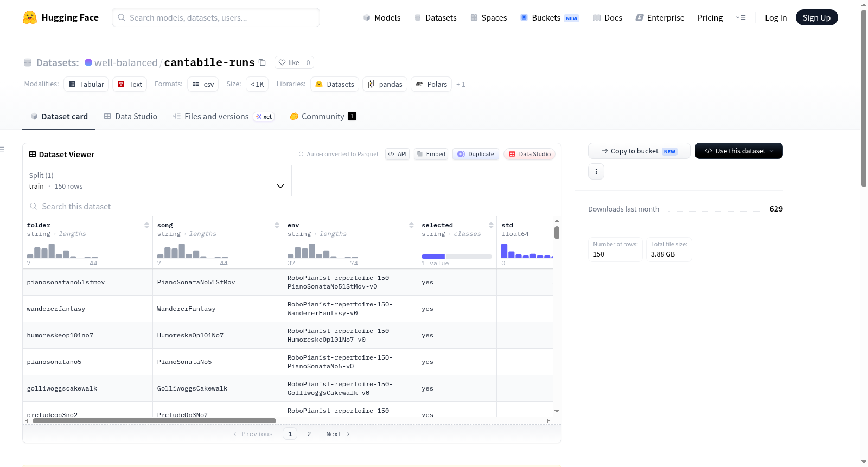Click the folder column lengths histogram
Viewport: 868px width, 467px height.
62,251
